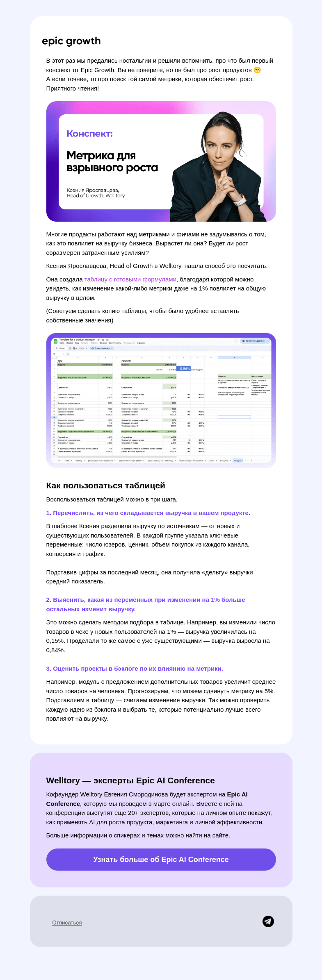322x980 pixels.
Task: Click the grinning emoji in the intro
Action: (257, 70)
